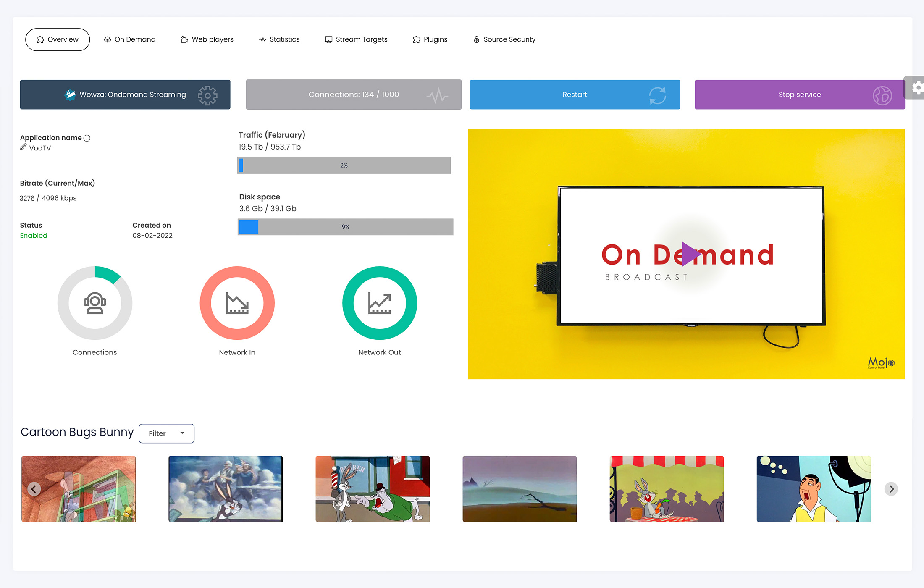Click the Disk space usage progress bar
The width and height of the screenshot is (924, 588).
coord(345,227)
